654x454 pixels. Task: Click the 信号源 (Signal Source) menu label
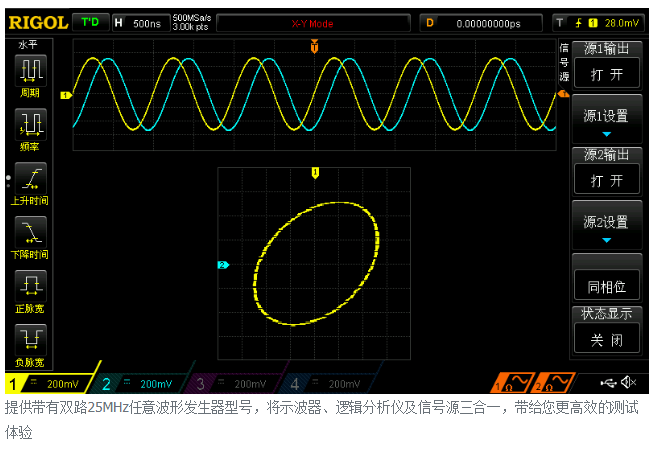[564, 62]
